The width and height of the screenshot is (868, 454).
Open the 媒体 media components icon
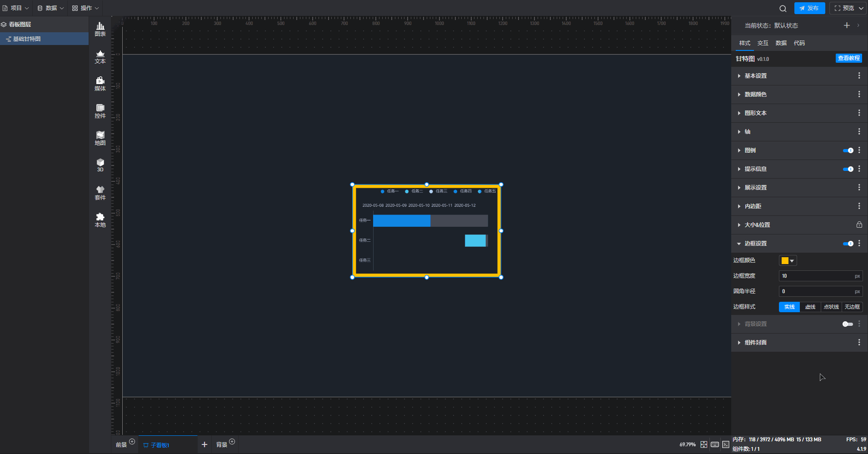click(100, 84)
